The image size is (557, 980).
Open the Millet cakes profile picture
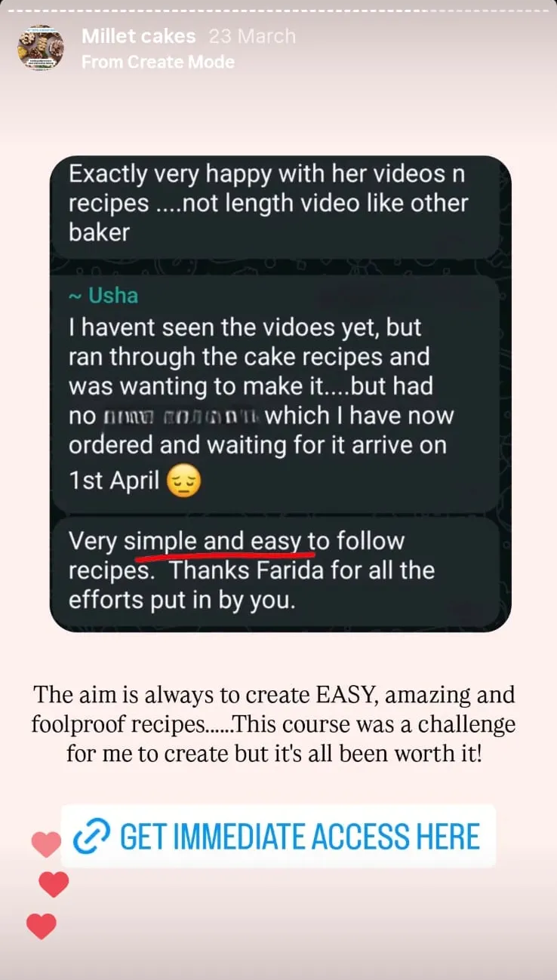coord(41,48)
